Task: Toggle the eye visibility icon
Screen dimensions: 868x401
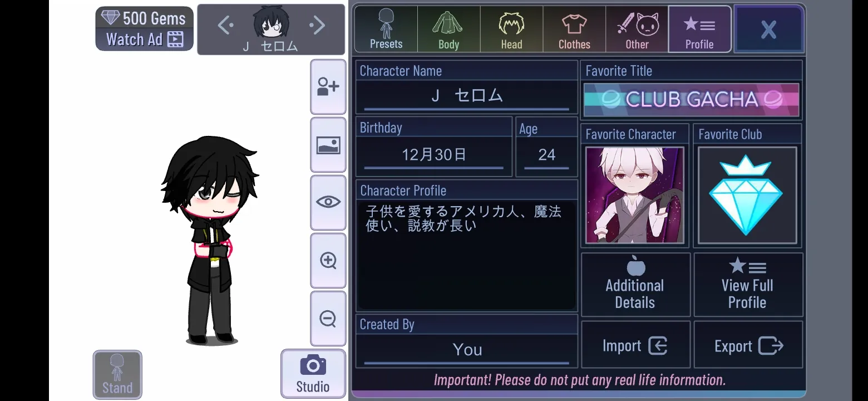Action: click(328, 202)
